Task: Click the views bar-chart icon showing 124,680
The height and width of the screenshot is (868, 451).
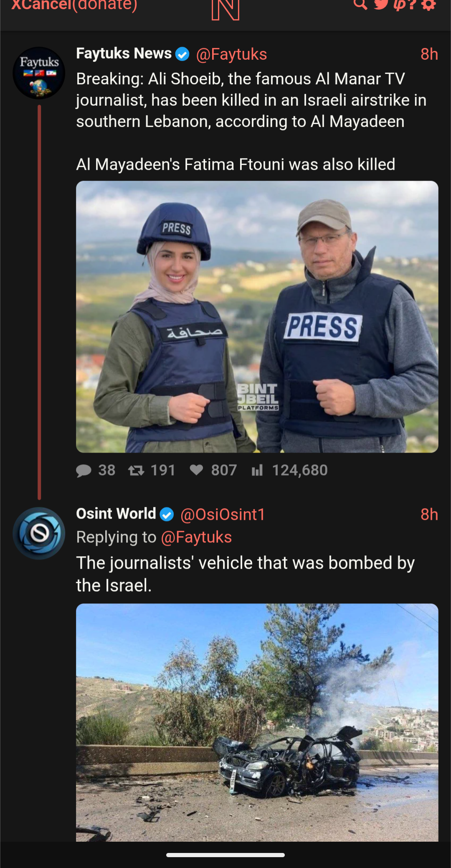Action: coord(257,471)
